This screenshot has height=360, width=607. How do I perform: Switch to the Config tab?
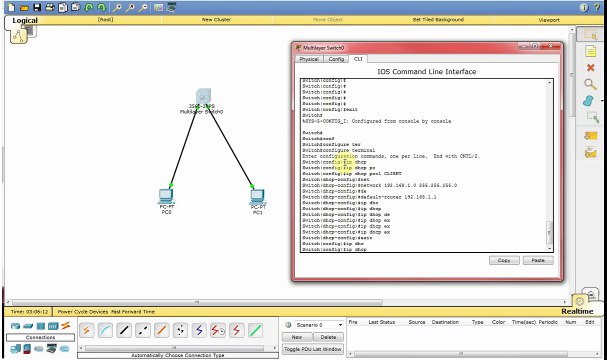tap(336, 59)
